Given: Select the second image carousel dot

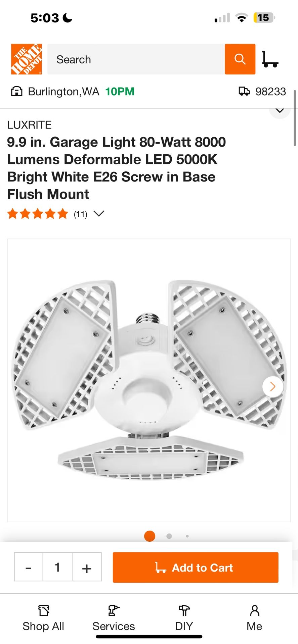Looking at the screenshot, I should [169, 536].
